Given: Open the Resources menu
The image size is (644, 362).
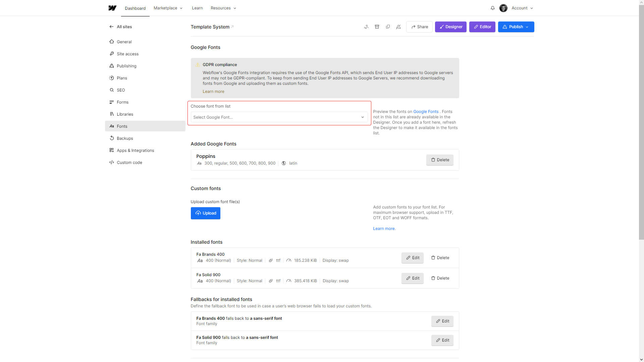Looking at the screenshot, I should [x=223, y=8].
